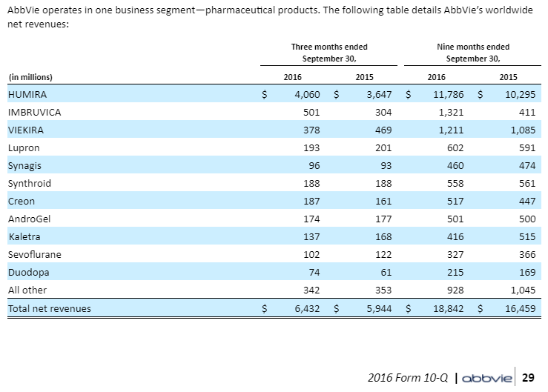Viewport: 548px width, 392px height.
Task: Select HUMIRA value 10,295
Action: coord(521,95)
